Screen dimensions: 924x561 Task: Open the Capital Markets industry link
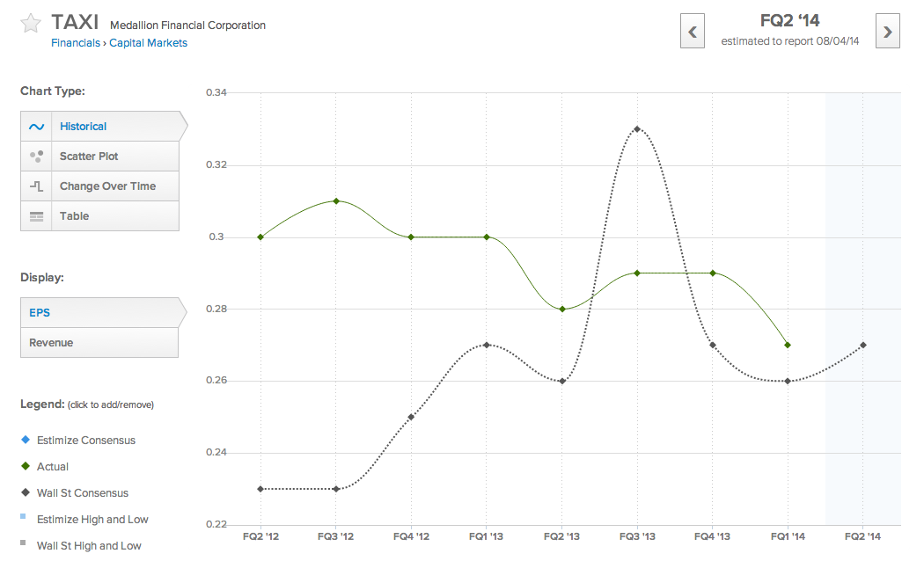[x=148, y=42]
